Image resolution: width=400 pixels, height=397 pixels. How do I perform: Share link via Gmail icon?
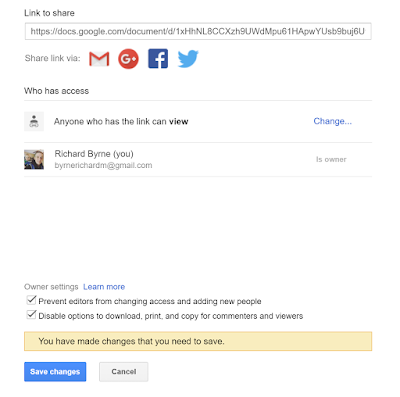tap(99, 59)
